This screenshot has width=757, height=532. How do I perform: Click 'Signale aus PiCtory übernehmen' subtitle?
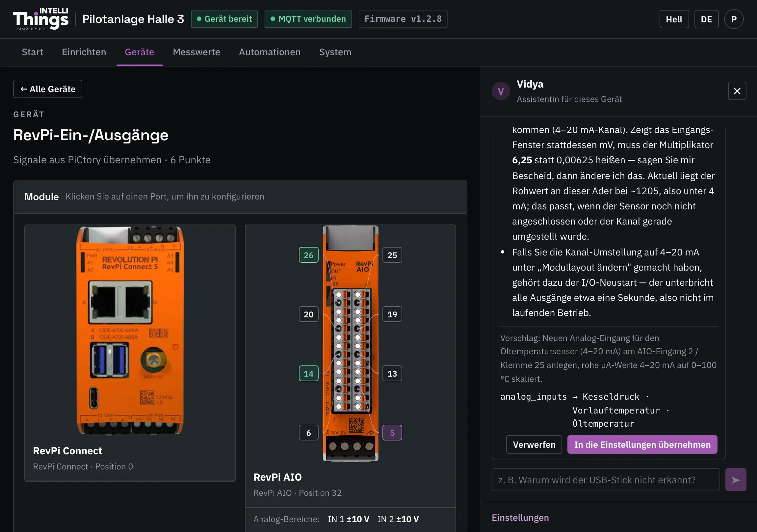point(87,160)
